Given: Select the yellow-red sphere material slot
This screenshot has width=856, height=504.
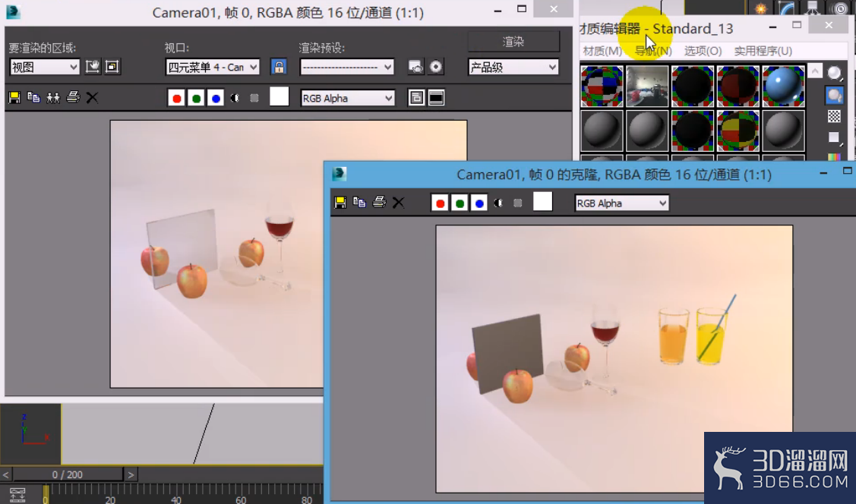Looking at the screenshot, I should click(738, 131).
